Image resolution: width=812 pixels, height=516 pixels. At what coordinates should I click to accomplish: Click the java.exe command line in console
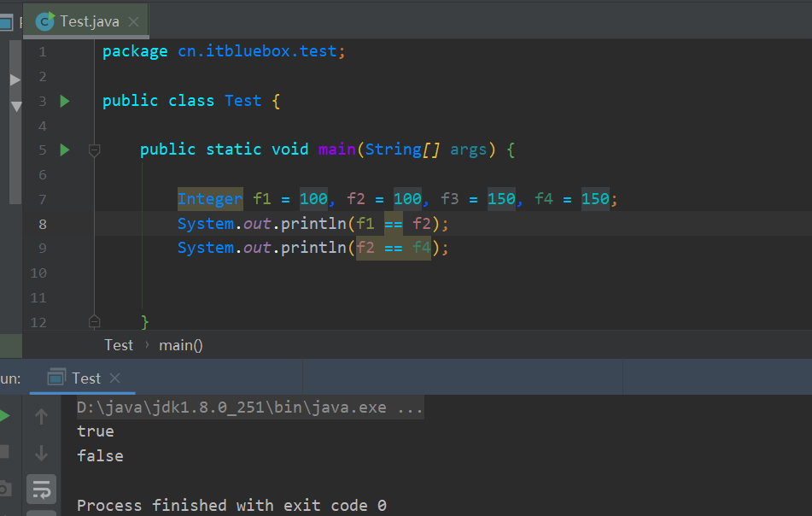(249, 408)
